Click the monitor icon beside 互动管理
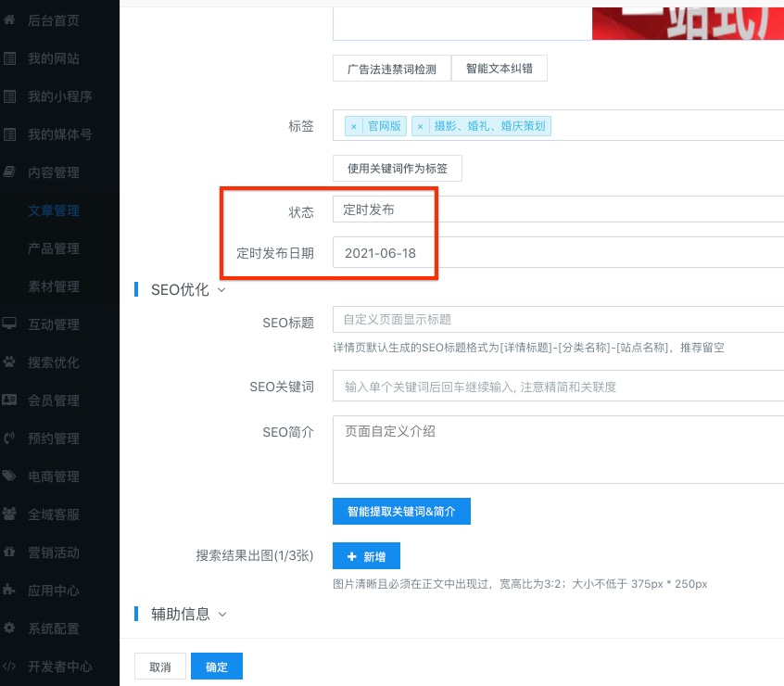 tap(10, 324)
